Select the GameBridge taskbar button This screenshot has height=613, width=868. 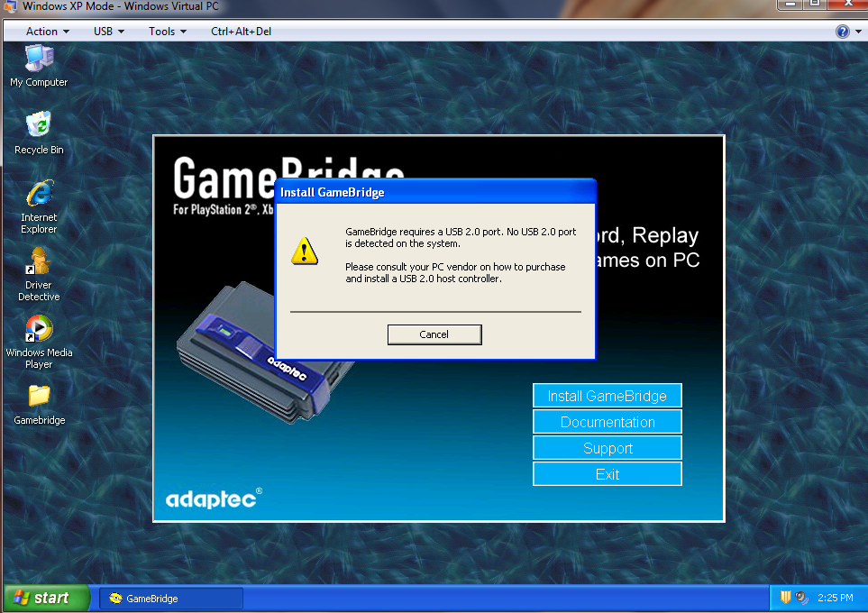click(x=171, y=598)
